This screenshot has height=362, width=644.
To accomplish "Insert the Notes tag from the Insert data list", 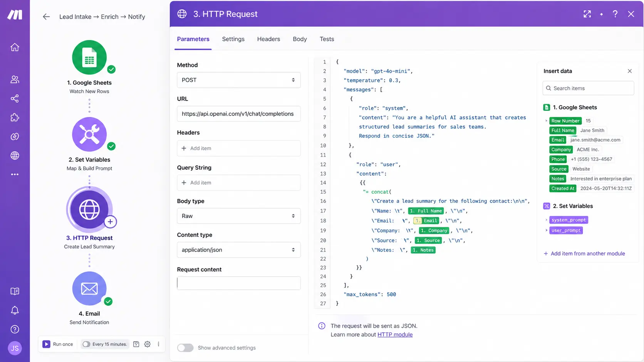I will coord(557,179).
